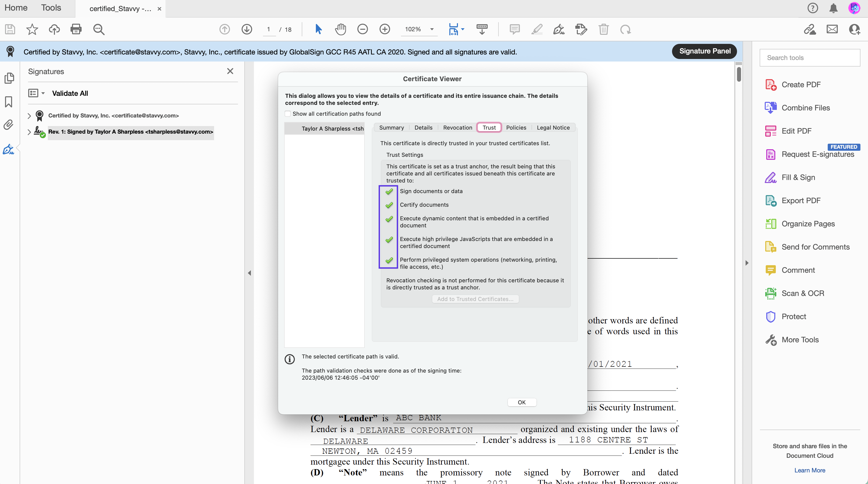
Task: Go to the Tools tab
Action: (x=51, y=8)
